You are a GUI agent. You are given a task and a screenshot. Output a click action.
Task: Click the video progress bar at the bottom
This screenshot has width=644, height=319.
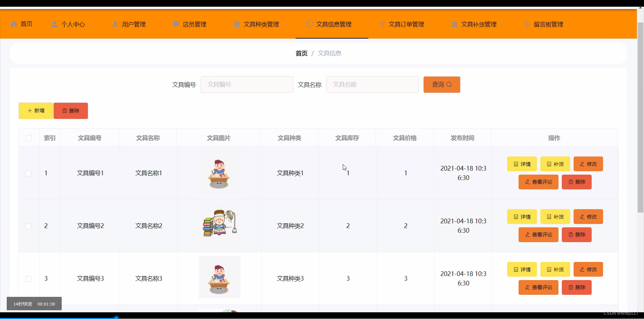coord(322,317)
